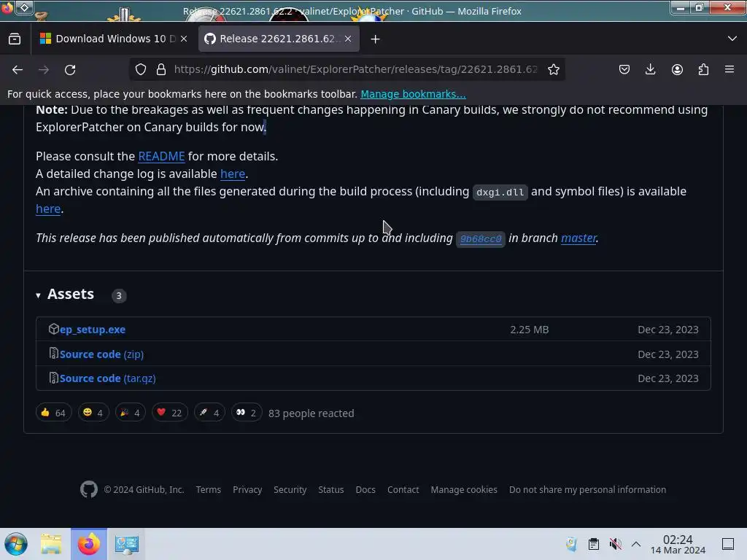Image resolution: width=747 pixels, height=560 pixels.
Task: Open the Docs footer link
Action: [365, 489]
